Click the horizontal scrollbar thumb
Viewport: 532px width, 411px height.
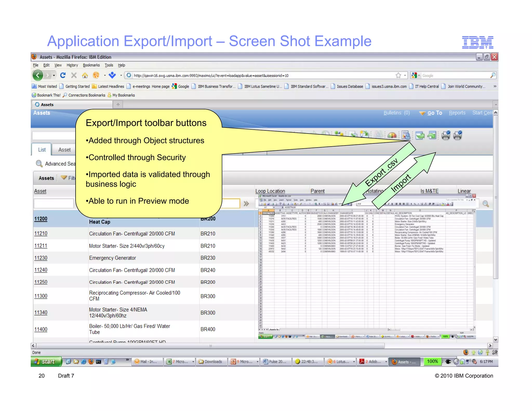tap(210, 346)
